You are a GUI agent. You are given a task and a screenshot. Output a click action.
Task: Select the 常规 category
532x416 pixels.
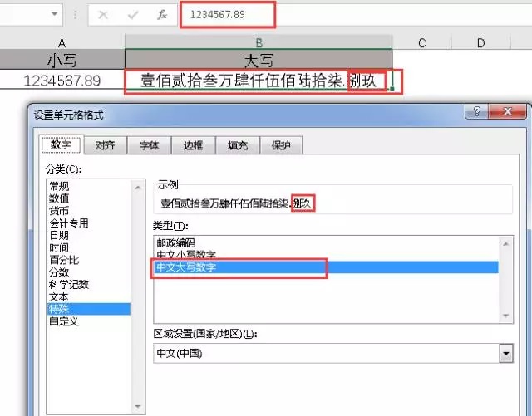(x=59, y=186)
